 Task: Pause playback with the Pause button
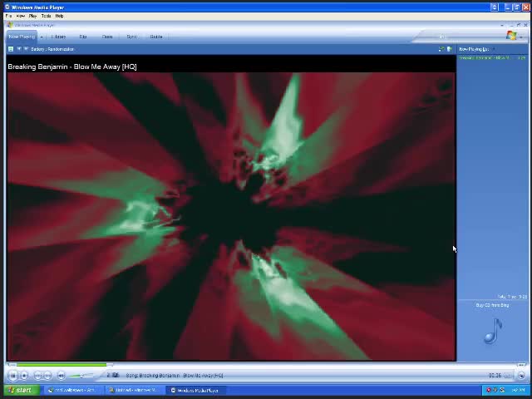13,375
